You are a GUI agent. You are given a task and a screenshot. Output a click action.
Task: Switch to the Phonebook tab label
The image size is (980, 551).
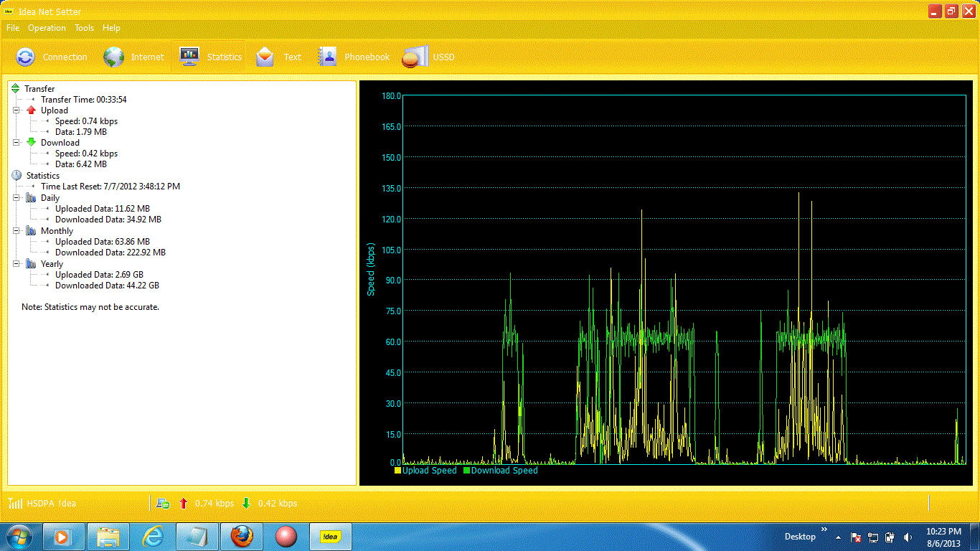[x=367, y=57]
